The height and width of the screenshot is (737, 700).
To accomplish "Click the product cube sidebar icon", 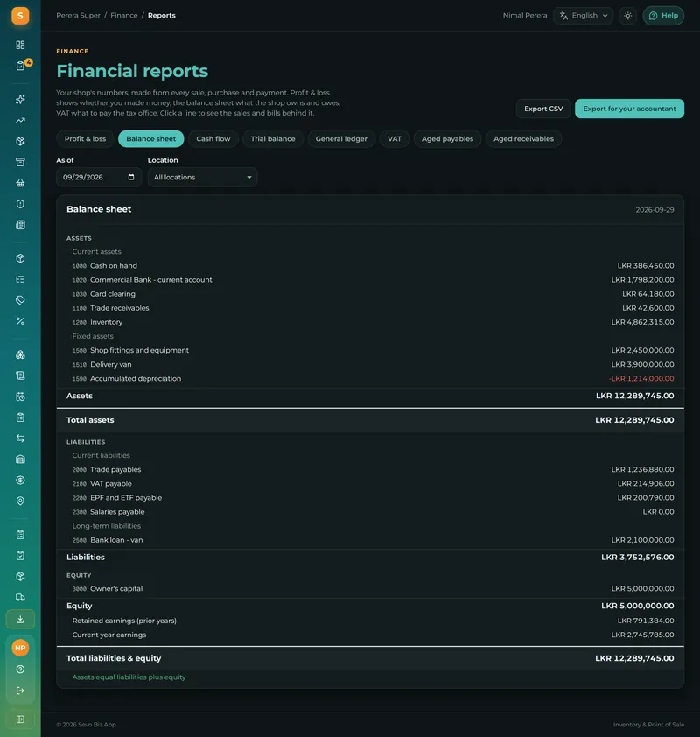I will coord(20,258).
